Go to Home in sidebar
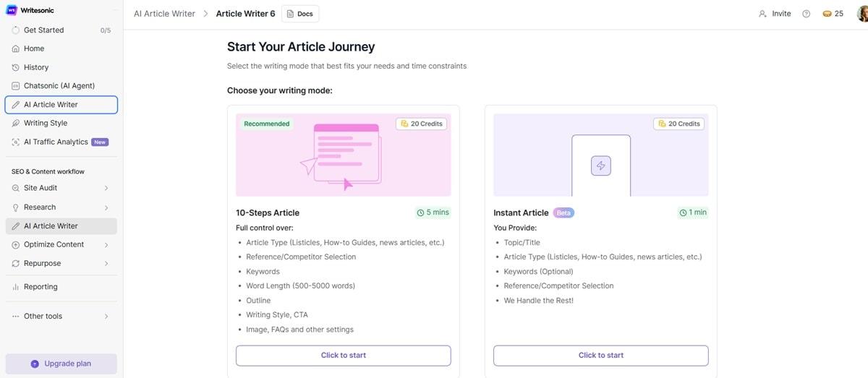868x378 pixels. [x=61, y=48]
